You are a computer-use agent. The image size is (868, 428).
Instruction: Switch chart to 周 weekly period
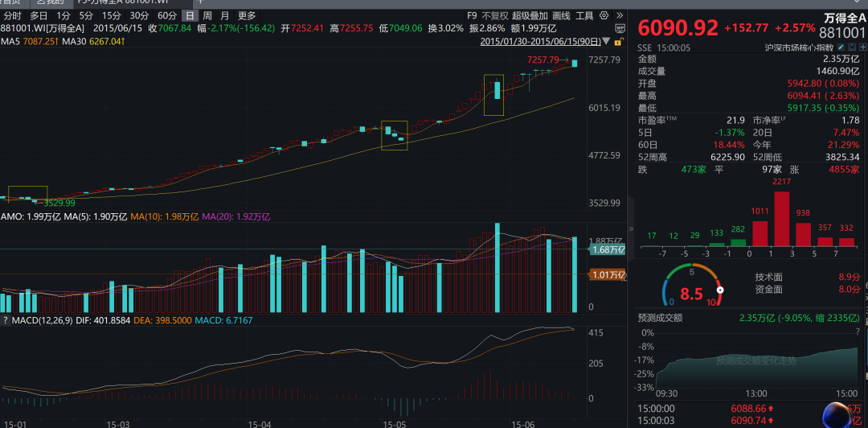click(207, 15)
